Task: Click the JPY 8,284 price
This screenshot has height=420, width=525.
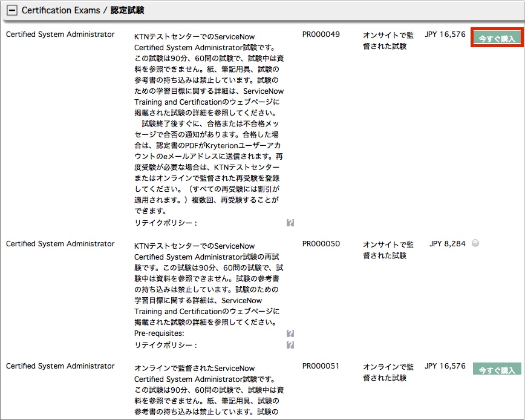Action: tap(448, 244)
